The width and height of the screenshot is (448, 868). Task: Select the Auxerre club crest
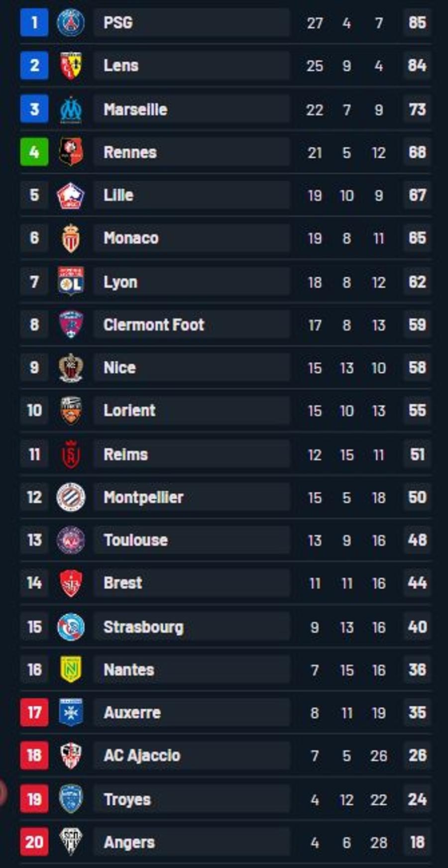pyautogui.click(x=71, y=712)
